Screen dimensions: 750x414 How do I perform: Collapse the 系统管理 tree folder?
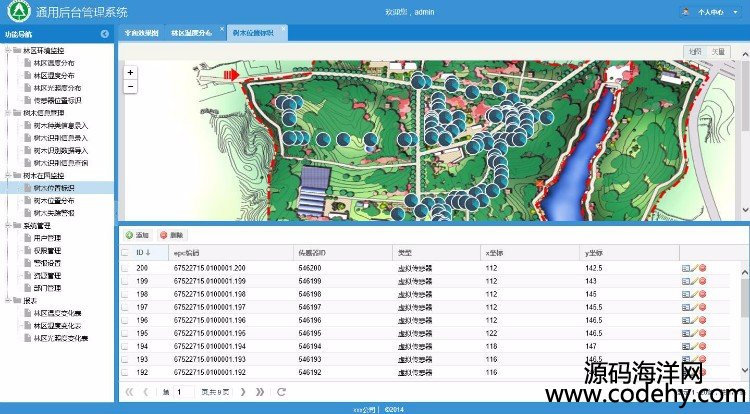8,226
